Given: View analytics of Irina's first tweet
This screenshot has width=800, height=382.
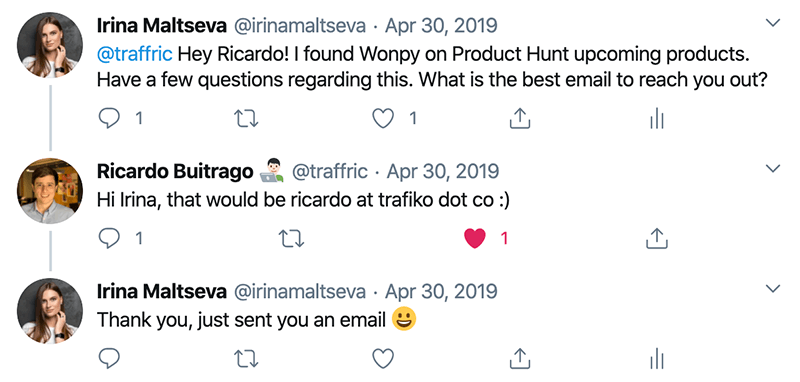Looking at the screenshot, I should [657, 120].
